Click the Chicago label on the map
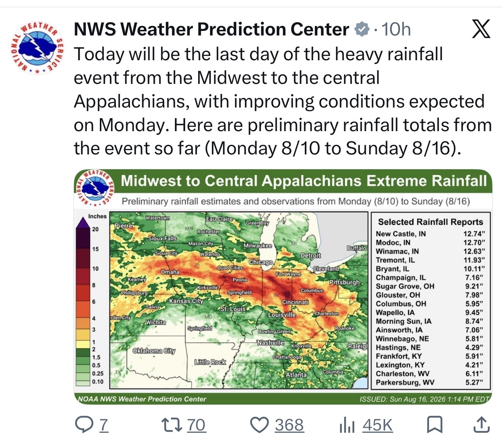Image resolution: width=503 pixels, height=448 pixels. (261, 262)
